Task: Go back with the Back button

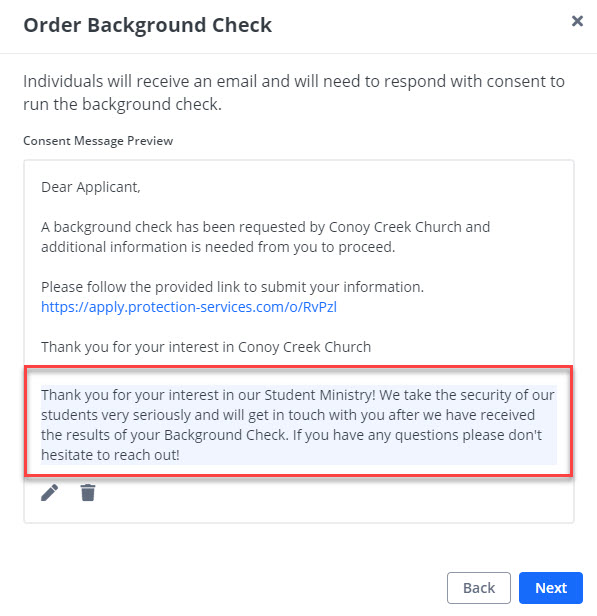Action: coord(479,588)
